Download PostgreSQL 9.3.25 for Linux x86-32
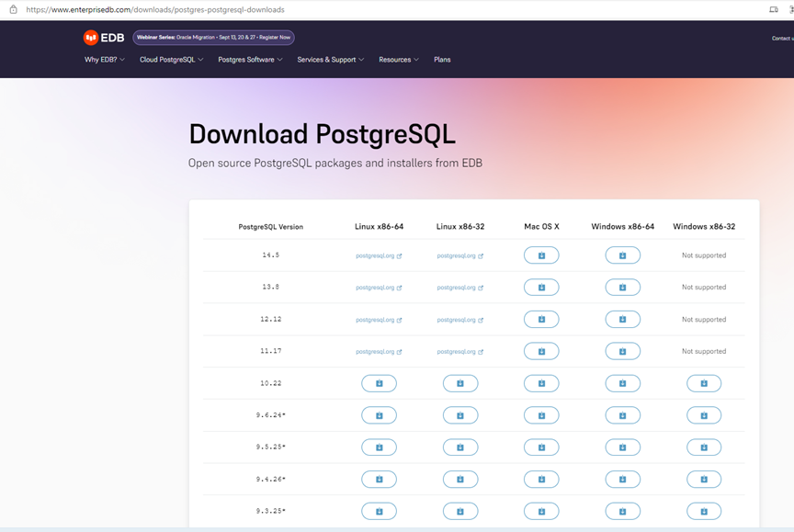This screenshot has width=794, height=532. (460, 511)
